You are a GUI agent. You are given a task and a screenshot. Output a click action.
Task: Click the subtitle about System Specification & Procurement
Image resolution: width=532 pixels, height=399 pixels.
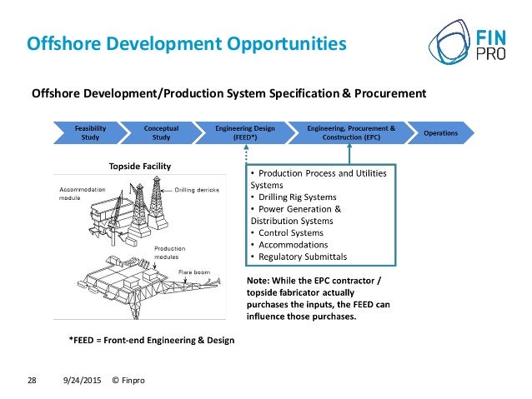[228, 93]
